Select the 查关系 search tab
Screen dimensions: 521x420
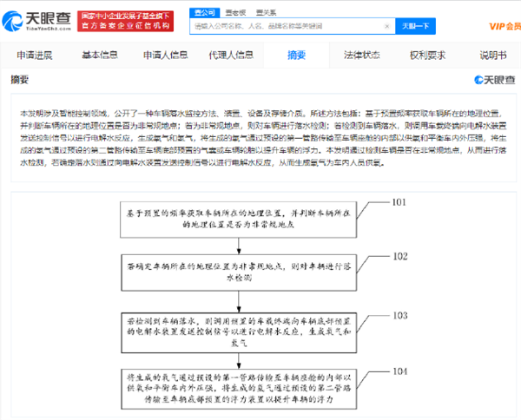tap(267, 13)
